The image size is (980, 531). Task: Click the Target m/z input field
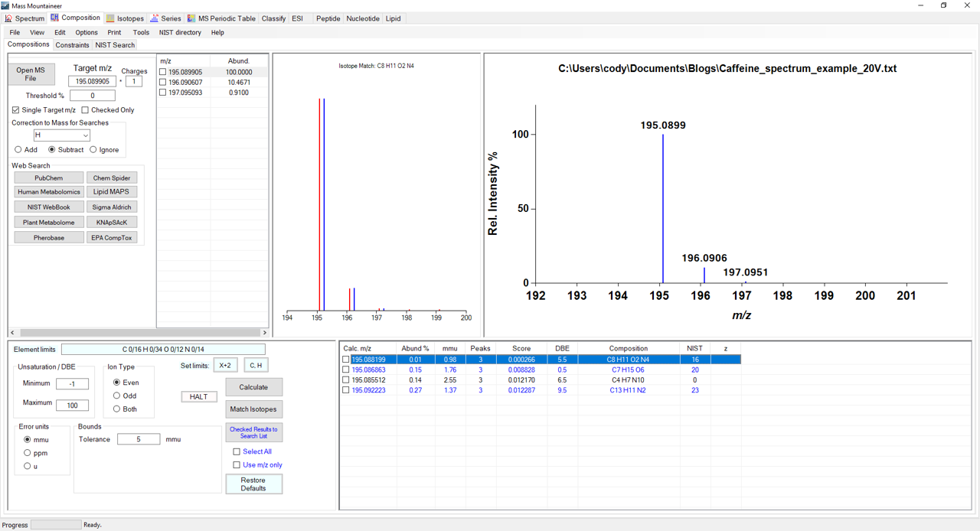92,81
